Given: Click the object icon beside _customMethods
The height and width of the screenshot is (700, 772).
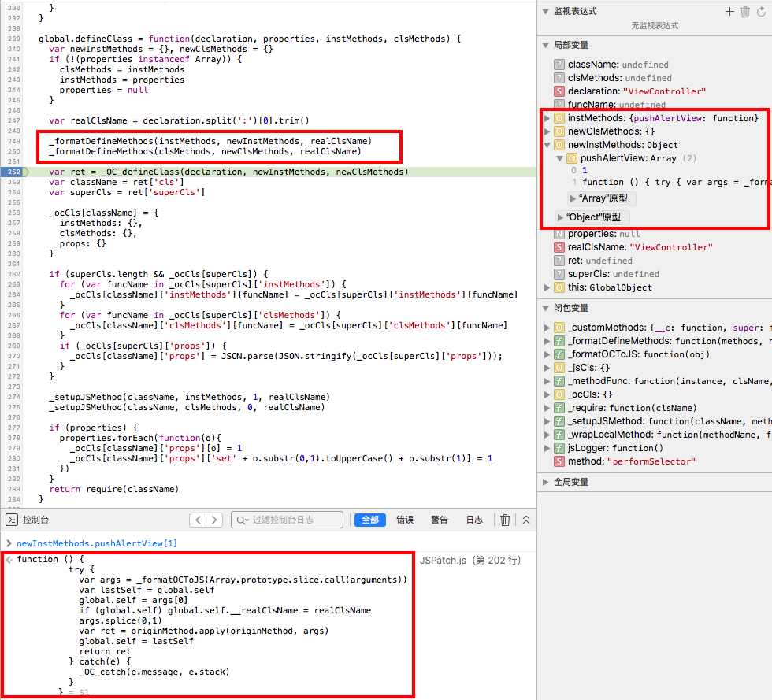Looking at the screenshot, I should (x=559, y=328).
